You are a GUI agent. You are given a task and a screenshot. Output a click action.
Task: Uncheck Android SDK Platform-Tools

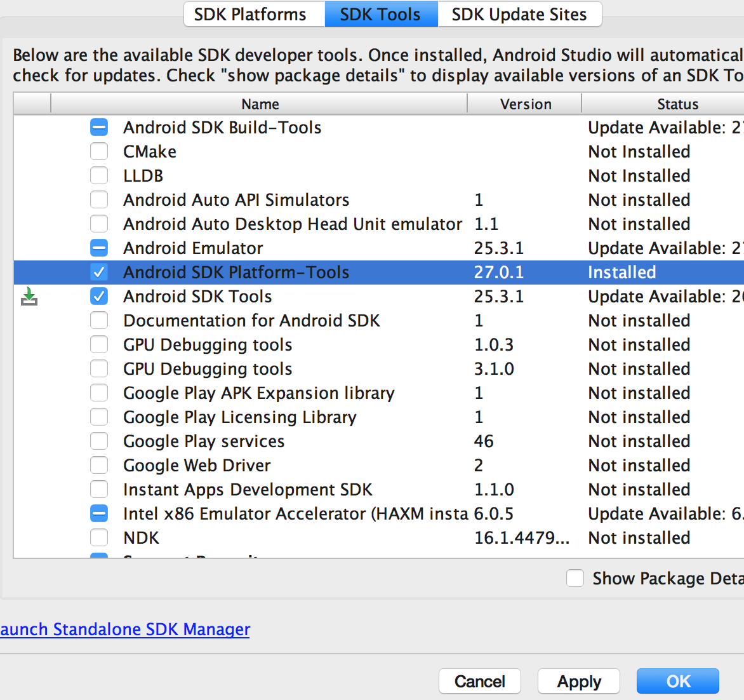(99, 272)
